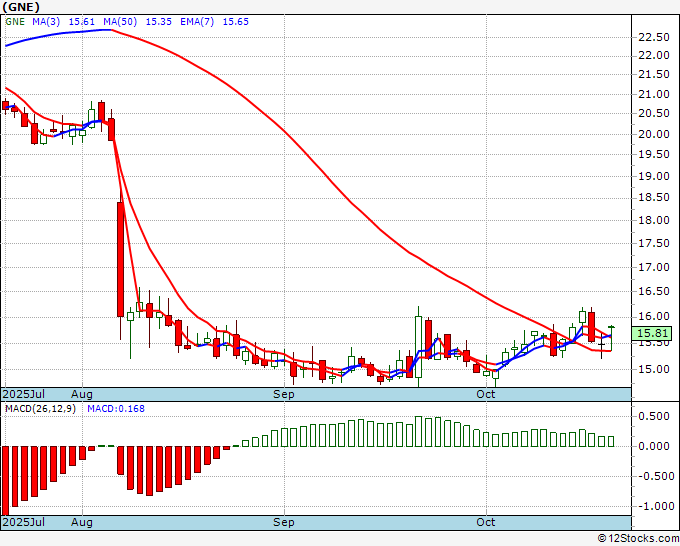Image resolution: width=680 pixels, height=546 pixels.
Task: Click the 15.00 price axis label
Action: pos(654,369)
